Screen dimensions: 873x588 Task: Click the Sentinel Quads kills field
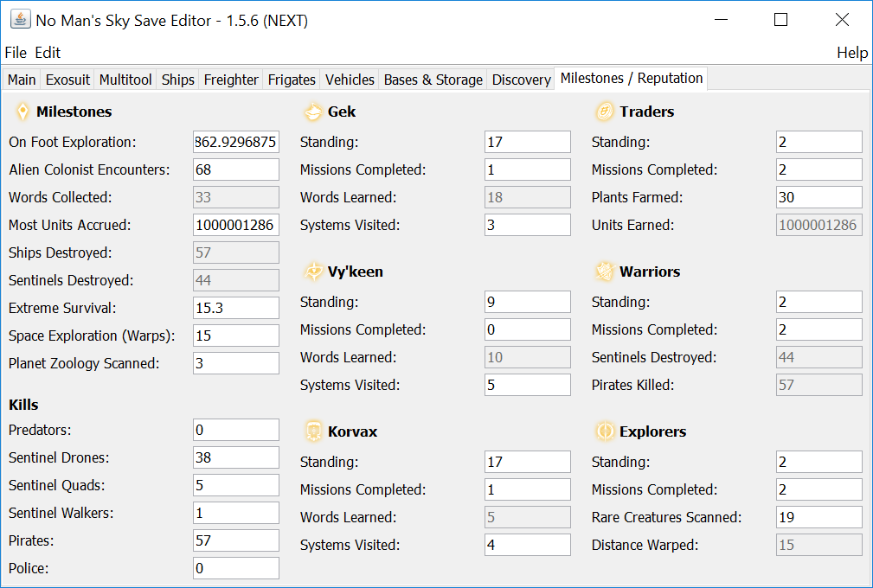(236, 485)
